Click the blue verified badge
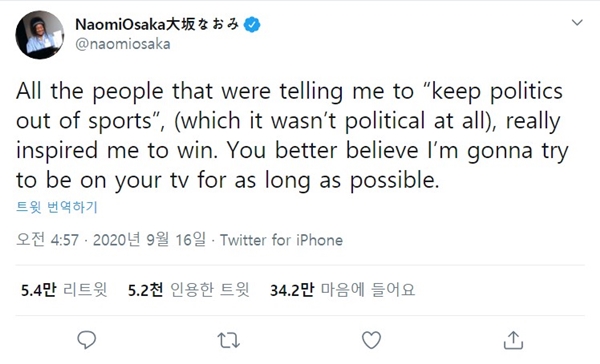The width and height of the screenshot is (600, 364). 252,25
